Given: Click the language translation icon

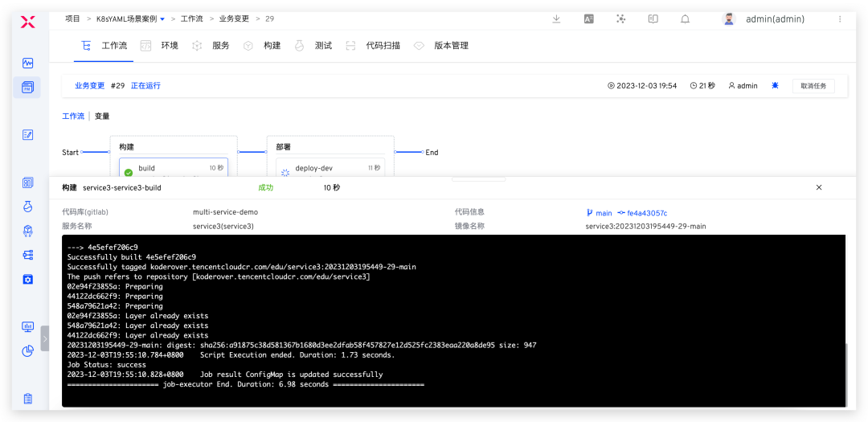Looking at the screenshot, I should pyautogui.click(x=588, y=18).
